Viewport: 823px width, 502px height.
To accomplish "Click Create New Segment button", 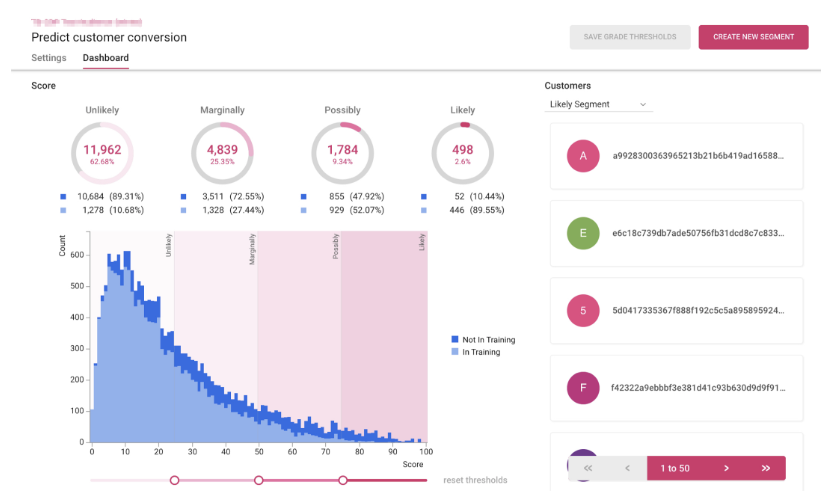I will click(753, 37).
